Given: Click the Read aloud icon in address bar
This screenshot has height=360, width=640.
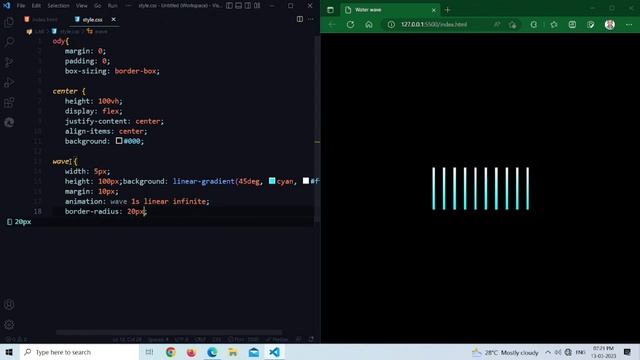Looking at the screenshot, I should tap(497, 24).
